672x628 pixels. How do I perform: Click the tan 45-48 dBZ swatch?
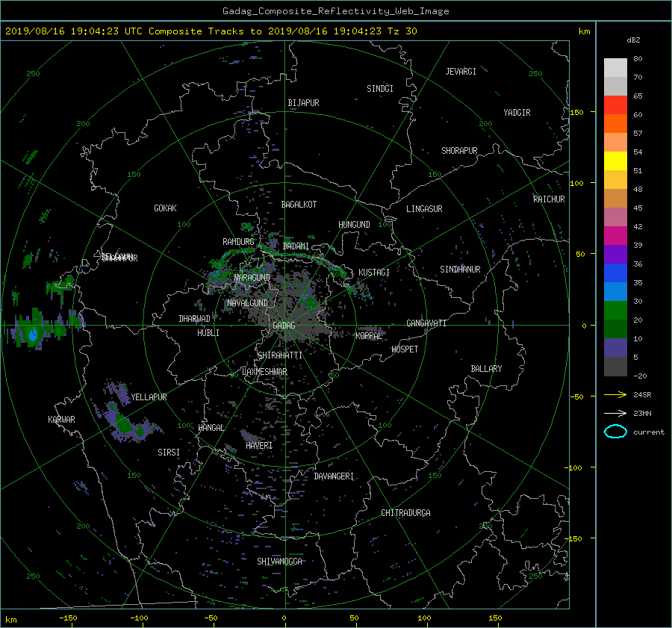(x=615, y=198)
